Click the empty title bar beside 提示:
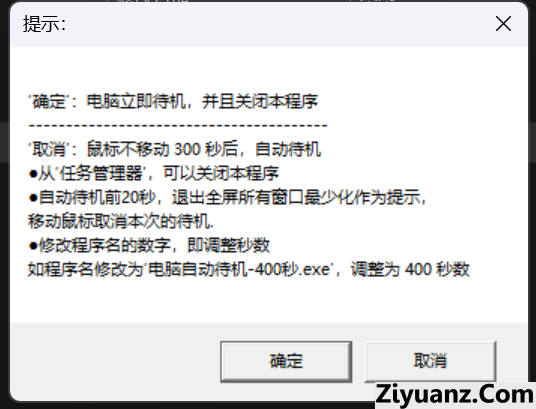The width and height of the screenshot is (536, 409). [x=273, y=24]
